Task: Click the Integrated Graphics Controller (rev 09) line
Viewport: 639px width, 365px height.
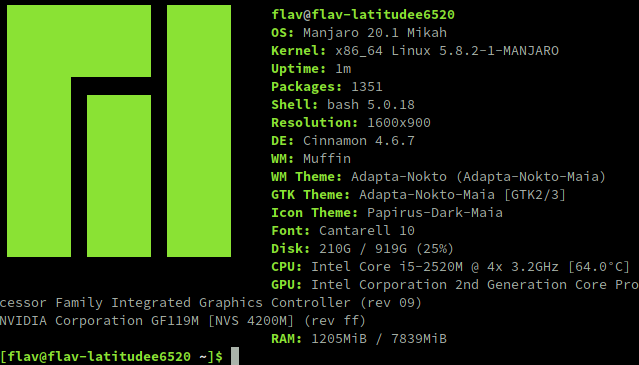Action: pos(211,302)
